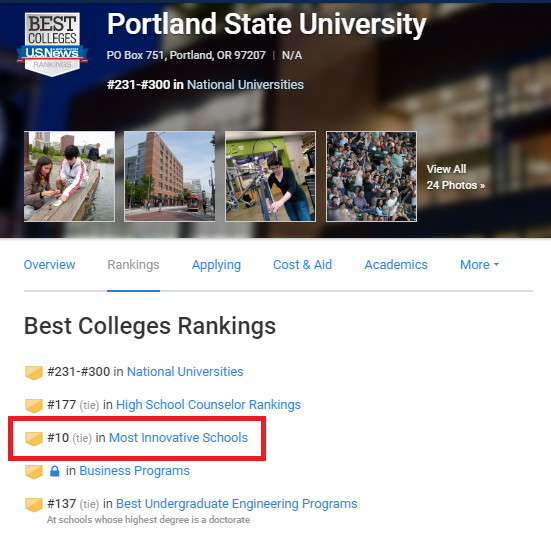Expand the More dropdown menu
Viewport: 551px width, 550px height.
click(479, 265)
